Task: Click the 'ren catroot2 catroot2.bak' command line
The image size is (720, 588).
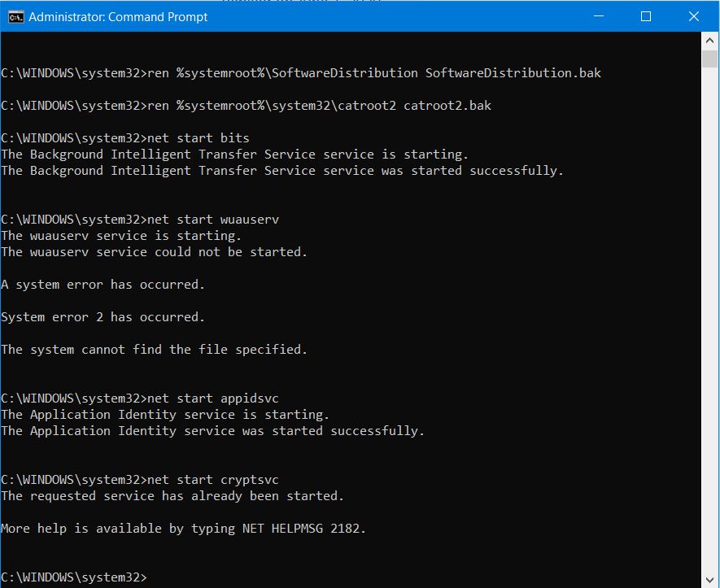Action: pos(247,106)
